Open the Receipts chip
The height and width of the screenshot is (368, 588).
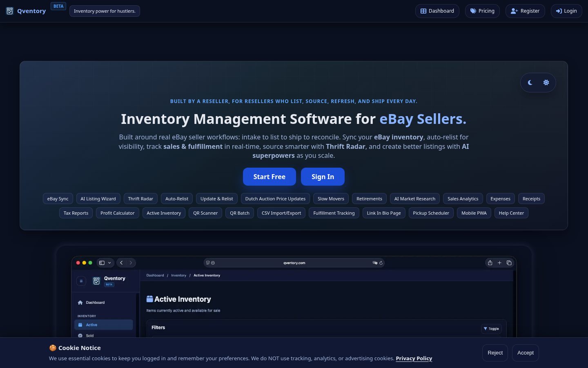click(x=532, y=199)
